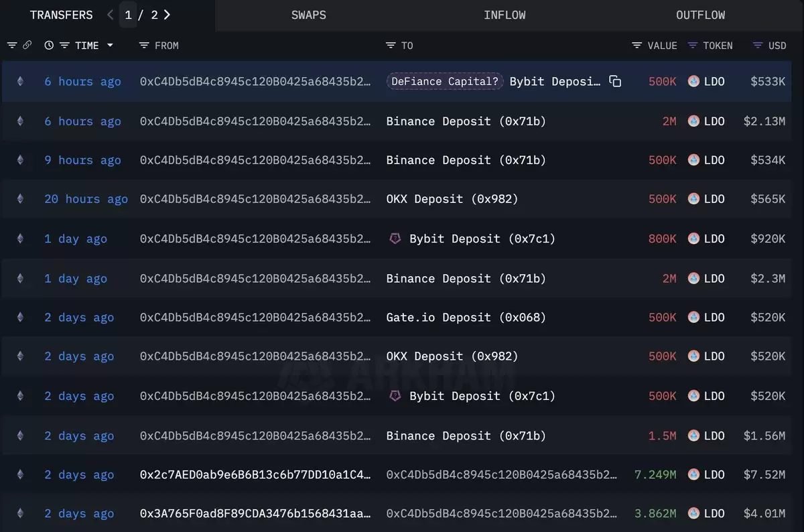Image resolution: width=804 pixels, height=532 pixels.
Task: Click the DeFiance Capital? label
Action: [445, 82]
